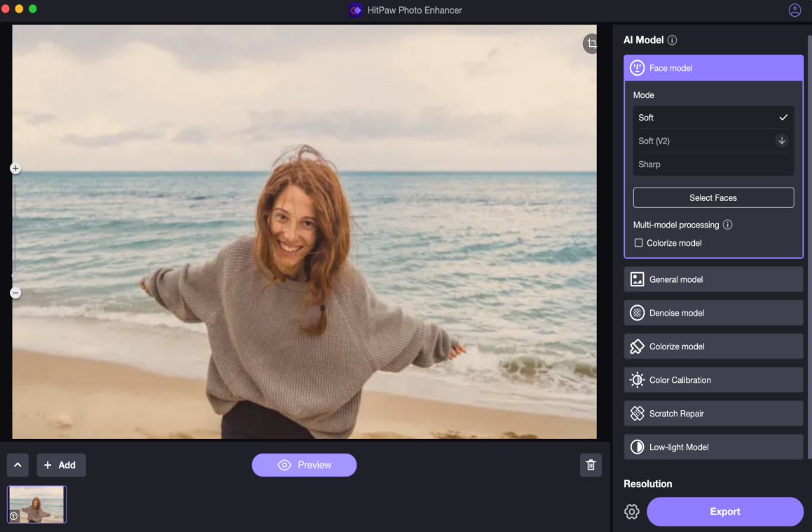Screen dimensions: 812x532
Task: Expand the Denoise model section
Action: click(x=713, y=313)
